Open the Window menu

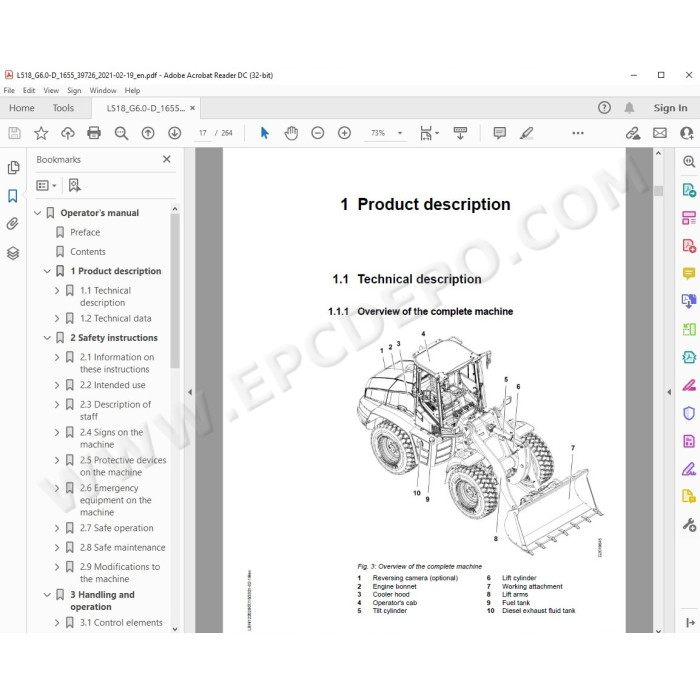[x=103, y=91]
